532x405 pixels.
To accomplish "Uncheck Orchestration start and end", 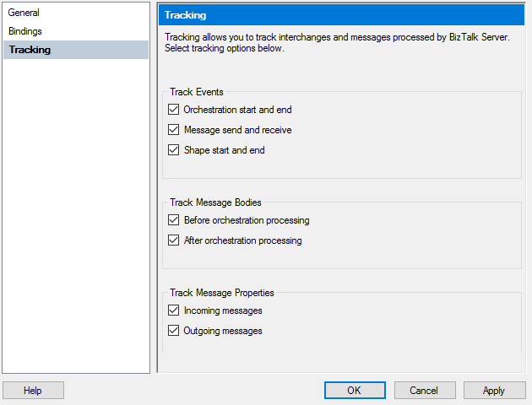I will (x=174, y=110).
